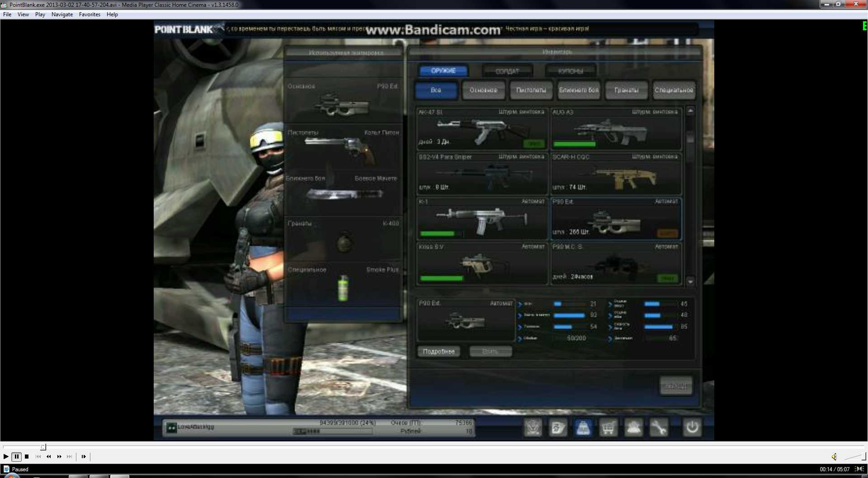This screenshot has width=868, height=478.
Task: Click the decrease speed rewind button
Action: point(49,457)
